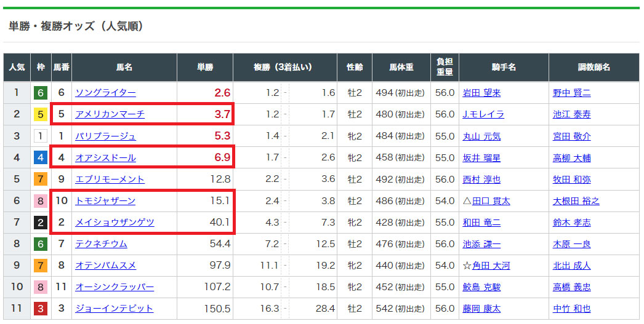644x324 pixels.
Task: Click the 人気 column header
Action: pyautogui.click(x=17, y=67)
